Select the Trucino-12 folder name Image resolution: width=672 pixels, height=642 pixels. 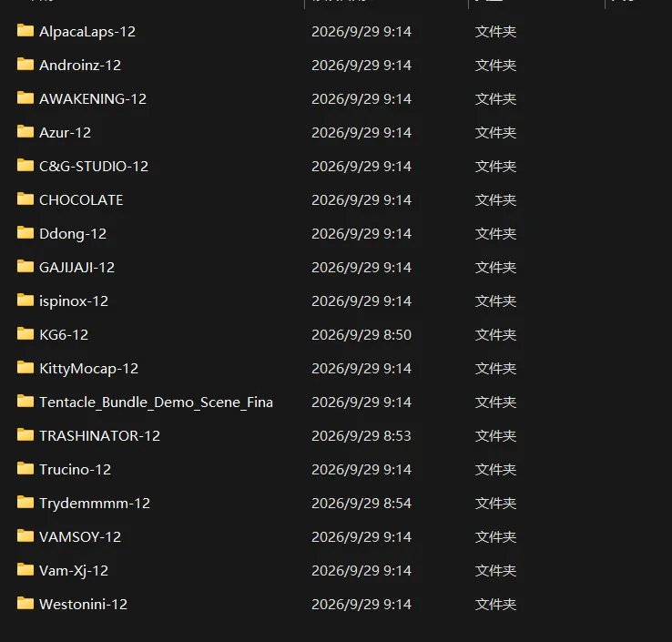pyautogui.click(x=75, y=469)
